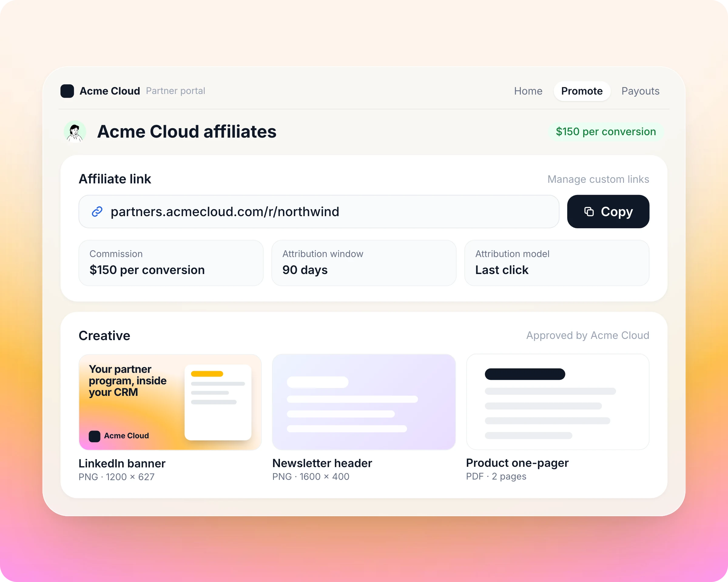Click the 'Partner portal' label

click(x=176, y=91)
